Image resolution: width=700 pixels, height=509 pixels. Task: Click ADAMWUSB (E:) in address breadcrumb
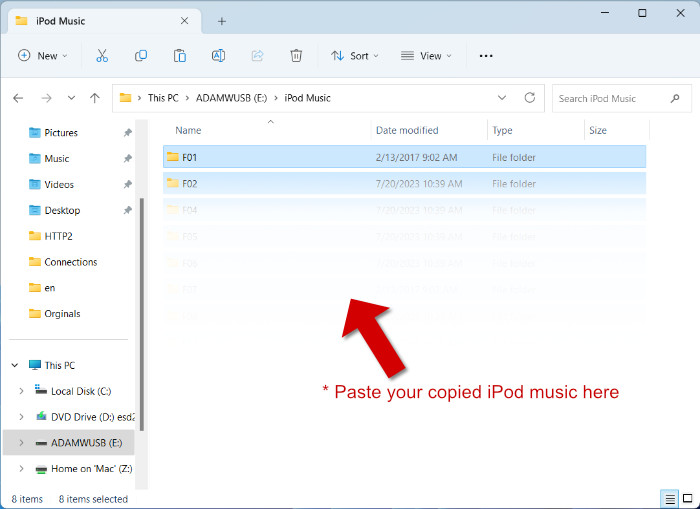tap(231, 98)
